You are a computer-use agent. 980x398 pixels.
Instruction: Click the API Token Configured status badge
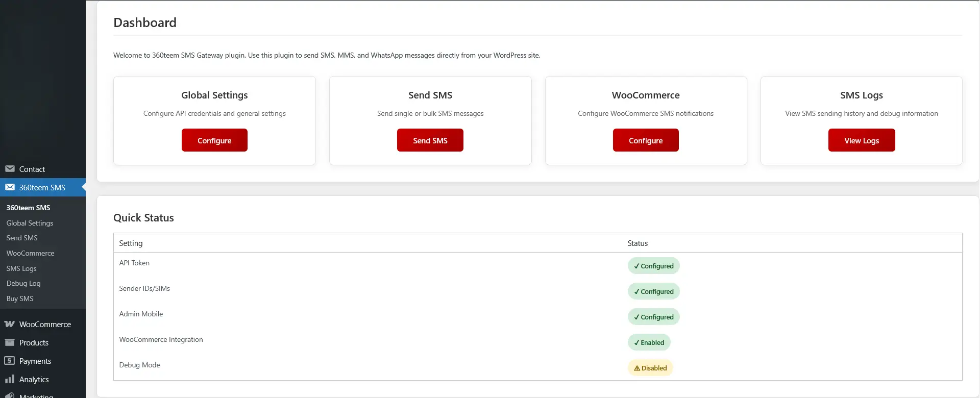coord(653,266)
